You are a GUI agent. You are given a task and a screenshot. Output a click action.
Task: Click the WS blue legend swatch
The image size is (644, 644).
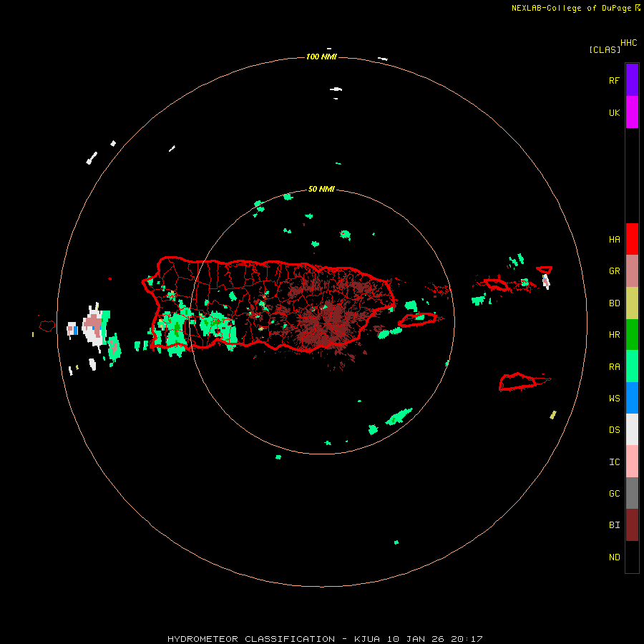click(632, 398)
